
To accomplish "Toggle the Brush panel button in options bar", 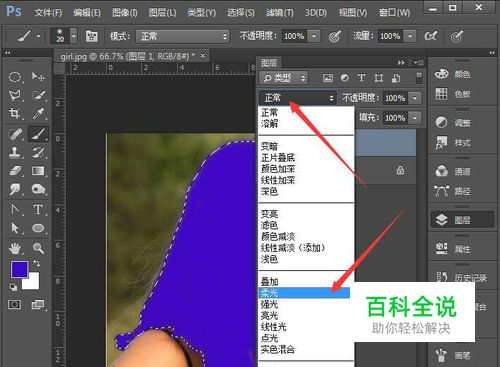I will coord(91,36).
